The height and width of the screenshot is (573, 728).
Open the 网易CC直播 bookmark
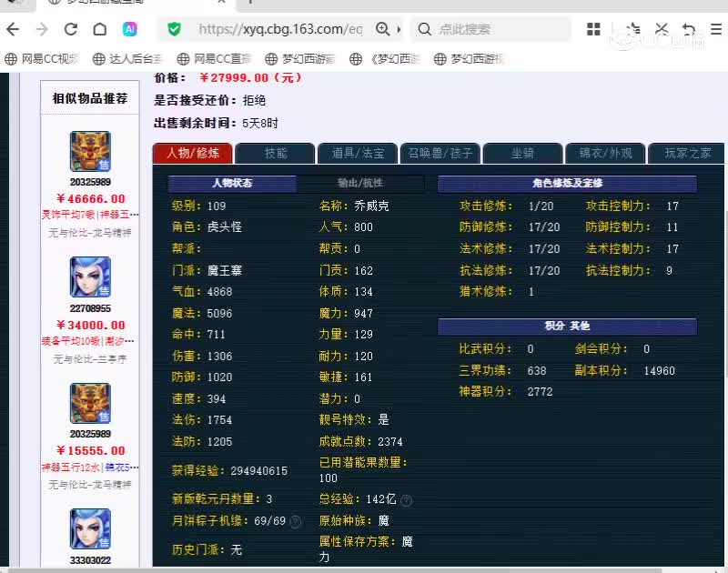[214, 59]
